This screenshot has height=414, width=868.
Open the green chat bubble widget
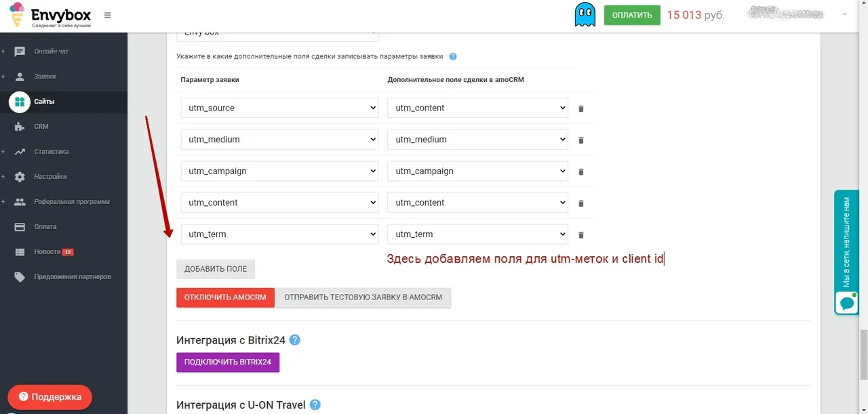pos(847,302)
